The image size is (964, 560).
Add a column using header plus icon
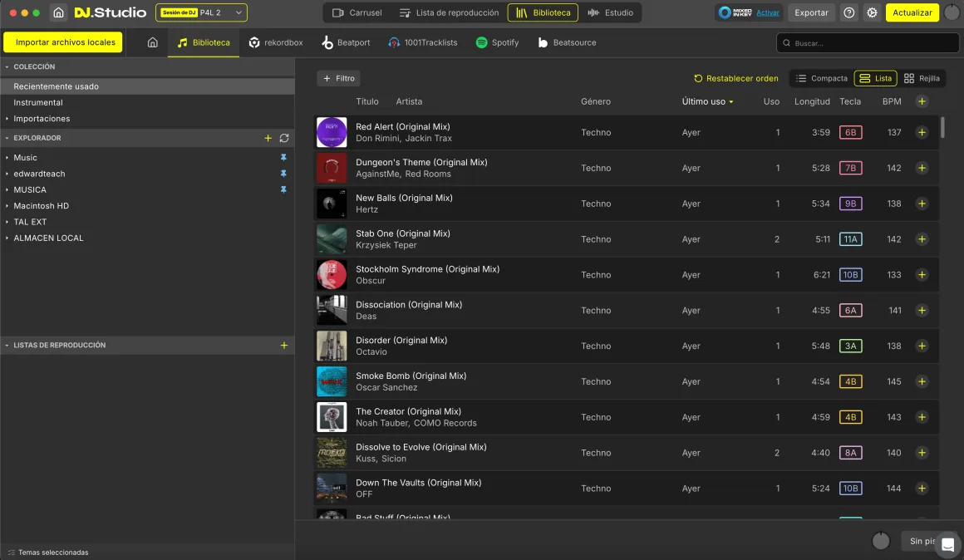922,101
